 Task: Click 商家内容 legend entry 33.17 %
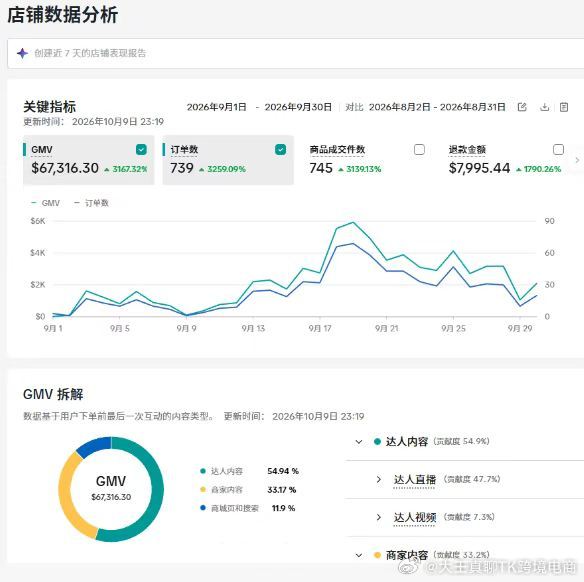click(248, 490)
